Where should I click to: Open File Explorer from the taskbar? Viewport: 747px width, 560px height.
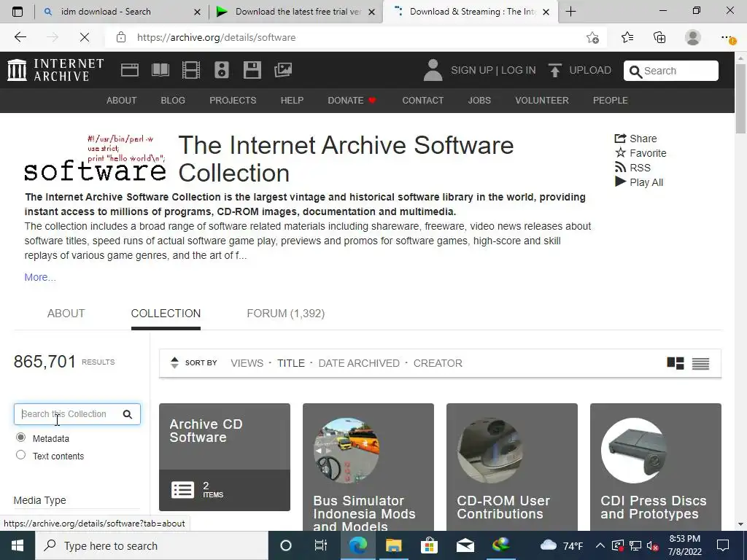click(394, 545)
